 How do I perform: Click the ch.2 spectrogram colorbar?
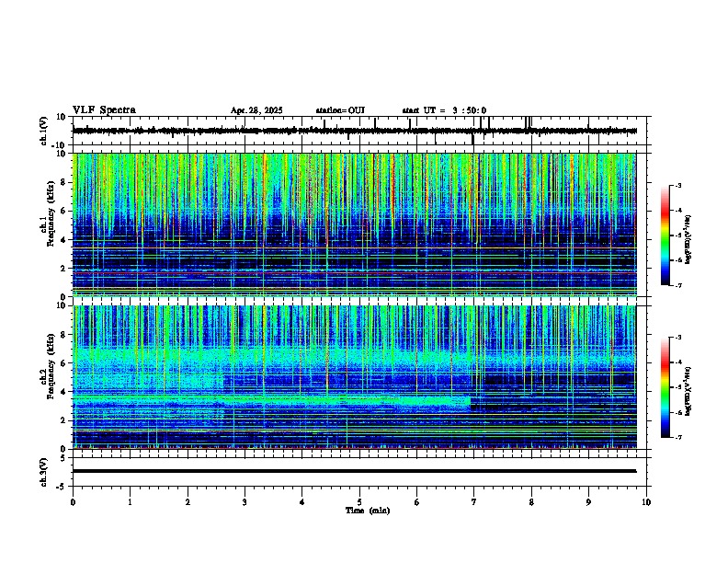(x=665, y=387)
